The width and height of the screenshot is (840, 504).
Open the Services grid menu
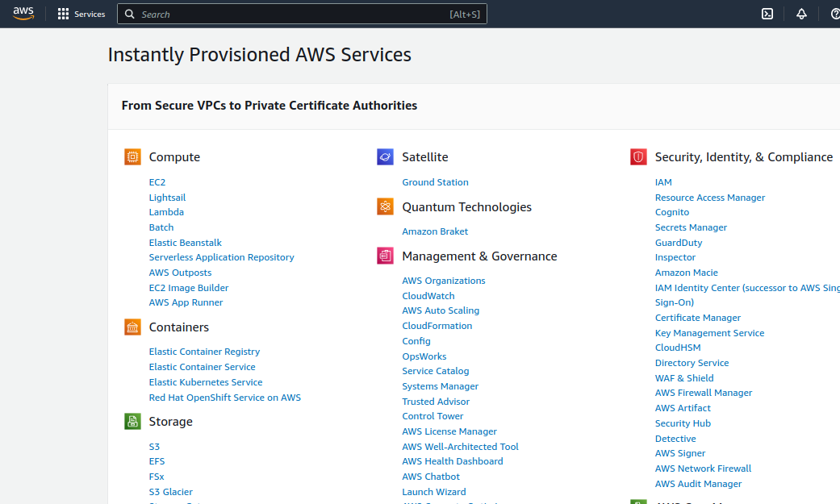click(63, 14)
